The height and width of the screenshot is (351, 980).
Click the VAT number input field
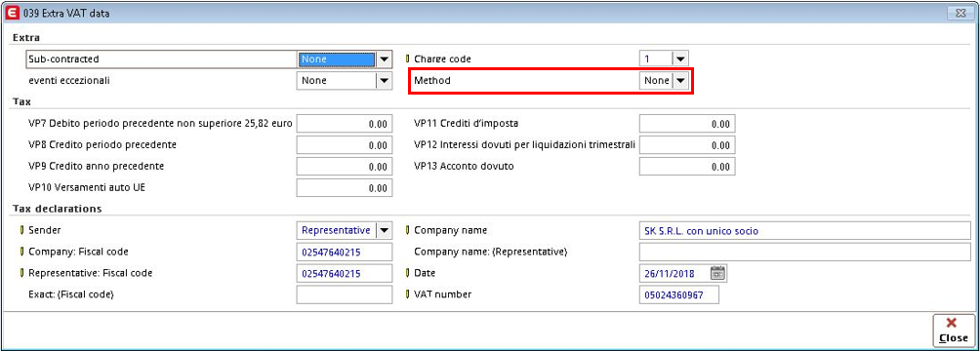679,294
